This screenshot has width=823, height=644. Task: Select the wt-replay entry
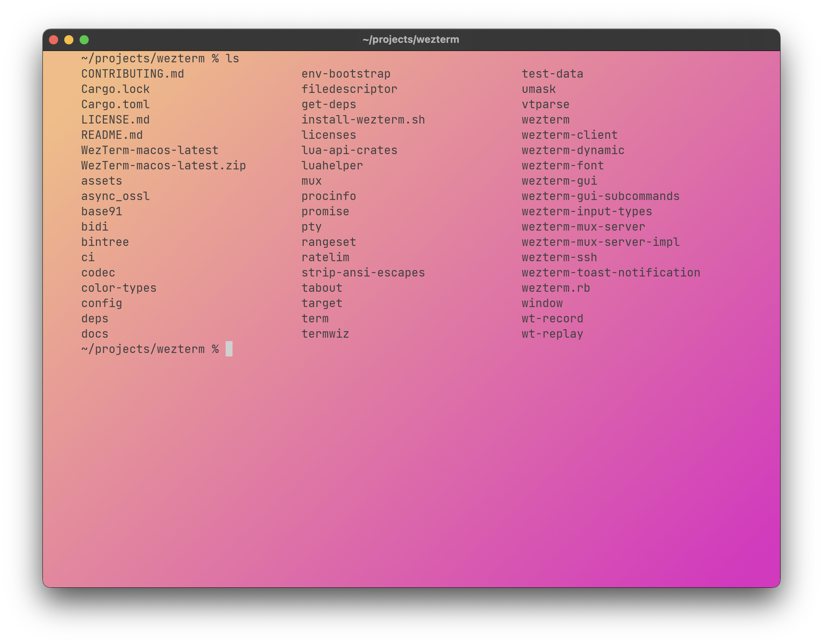pos(553,334)
